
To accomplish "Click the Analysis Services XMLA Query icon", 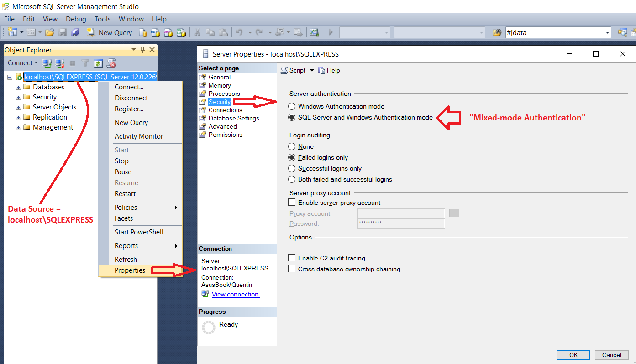I will pyautogui.click(x=181, y=32).
